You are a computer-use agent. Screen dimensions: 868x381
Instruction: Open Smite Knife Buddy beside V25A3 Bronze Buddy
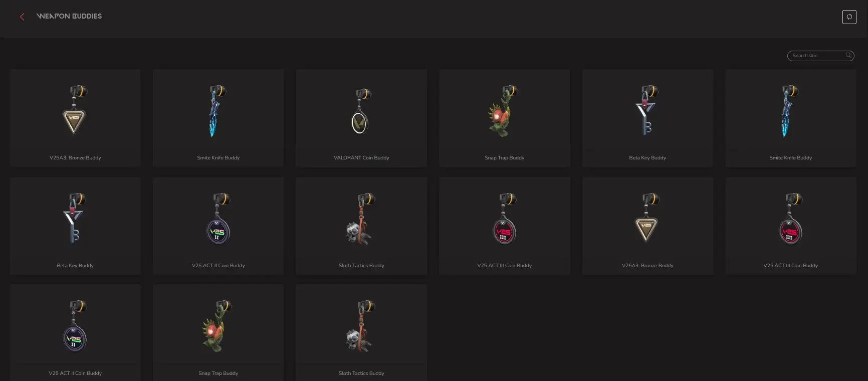(218, 118)
